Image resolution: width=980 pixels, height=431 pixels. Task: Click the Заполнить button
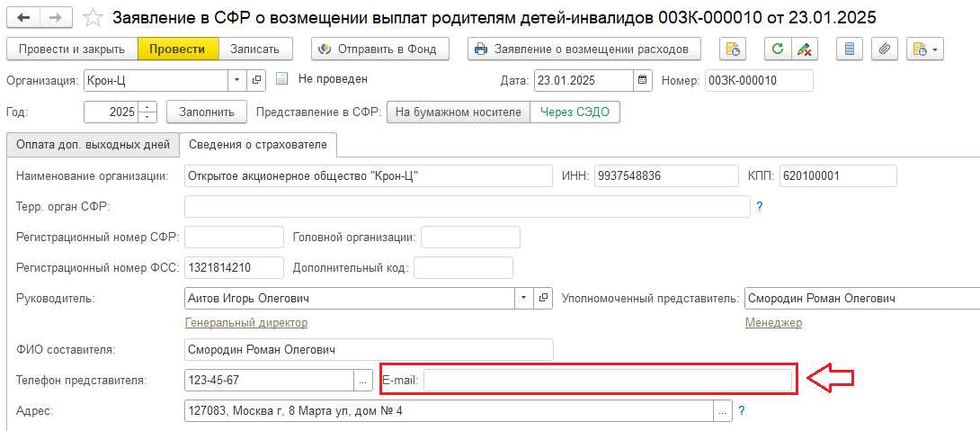207,112
